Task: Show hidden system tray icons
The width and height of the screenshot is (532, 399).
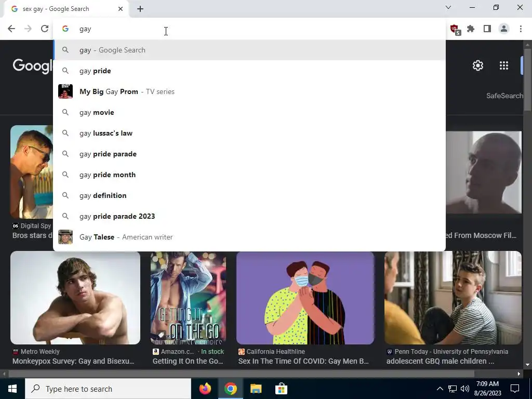Action: tap(440, 389)
